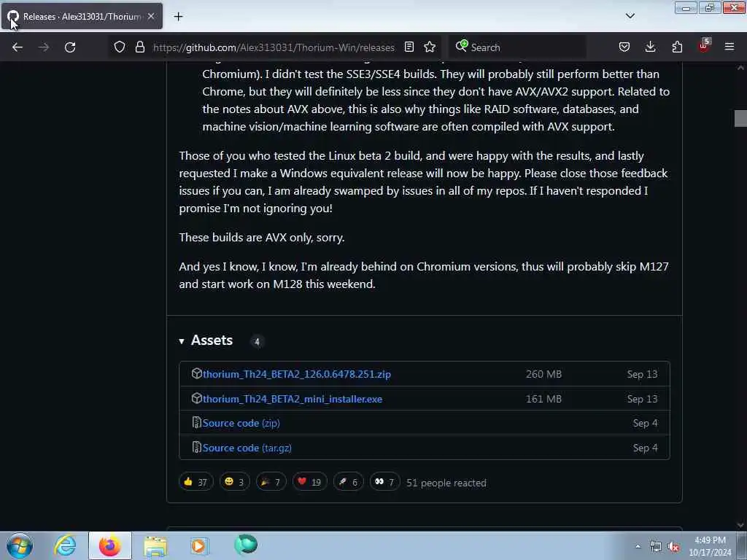
Task: Open Windows Explorer from the taskbar
Action: (155, 546)
